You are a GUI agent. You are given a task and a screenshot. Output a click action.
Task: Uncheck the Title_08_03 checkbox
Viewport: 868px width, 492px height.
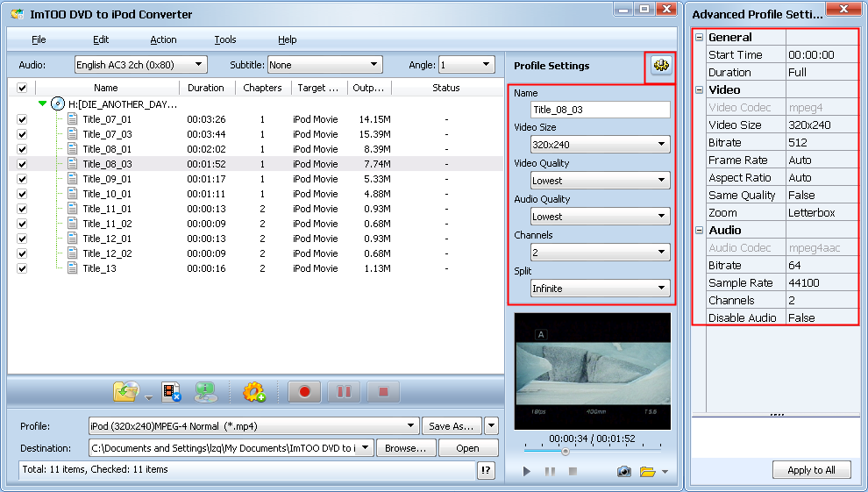pos(22,164)
